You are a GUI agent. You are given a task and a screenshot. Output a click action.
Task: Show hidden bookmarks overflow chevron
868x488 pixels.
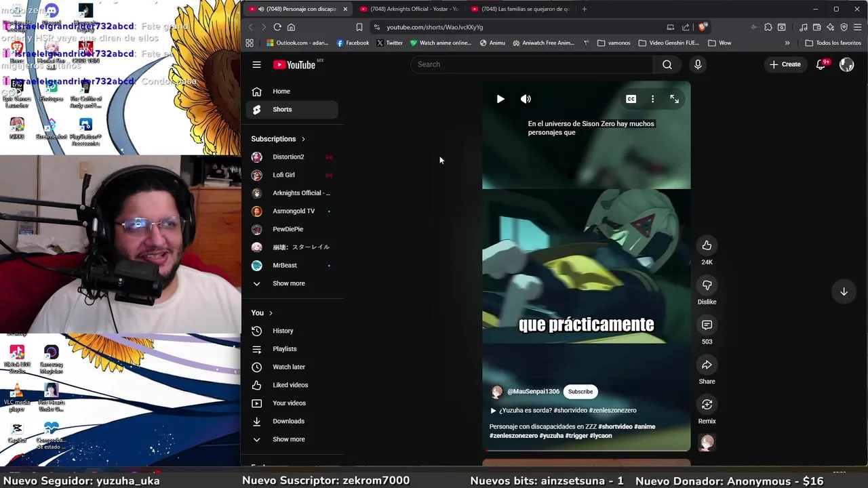click(x=787, y=43)
